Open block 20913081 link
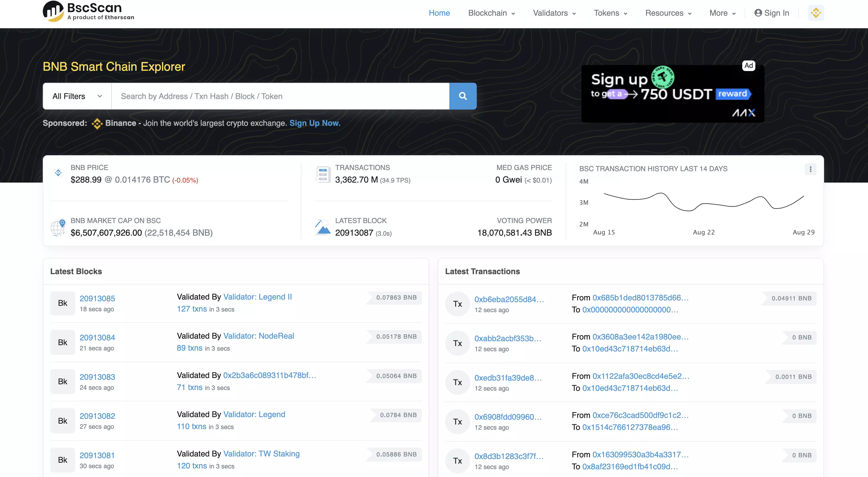The width and height of the screenshot is (868, 477). click(x=97, y=455)
